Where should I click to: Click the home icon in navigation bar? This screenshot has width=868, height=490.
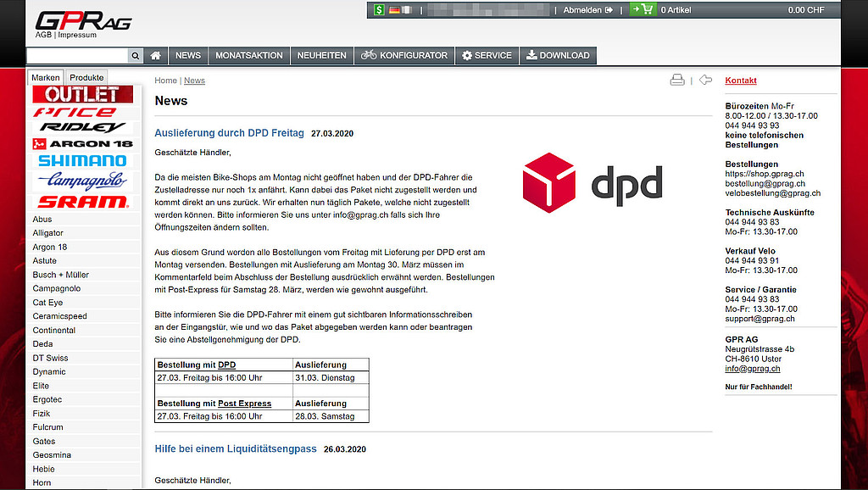(x=156, y=56)
